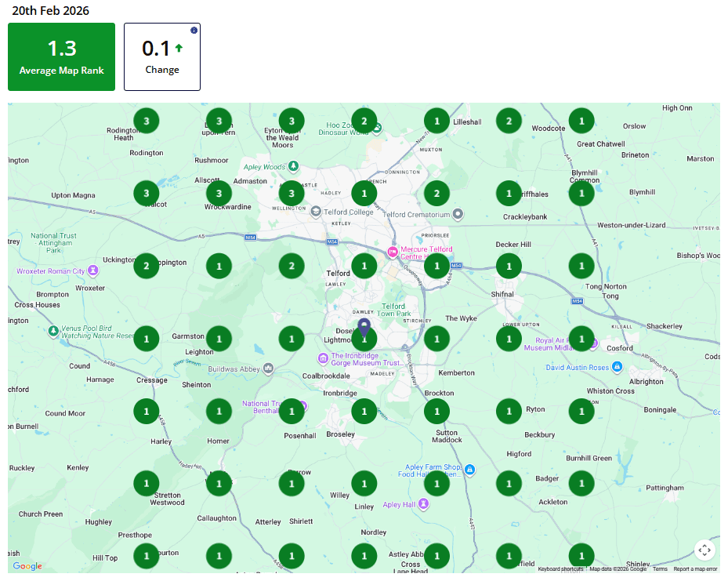The width and height of the screenshot is (728, 581).
Task: Click the Royal Air Force Museum Midlands icon
Action: pyautogui.click(x=596, y=343)
